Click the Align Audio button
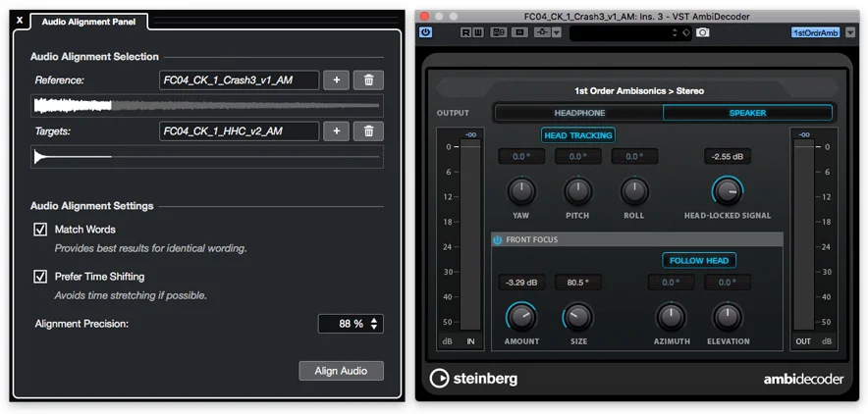This screenshot has height=414, width=868. [341, 371]
